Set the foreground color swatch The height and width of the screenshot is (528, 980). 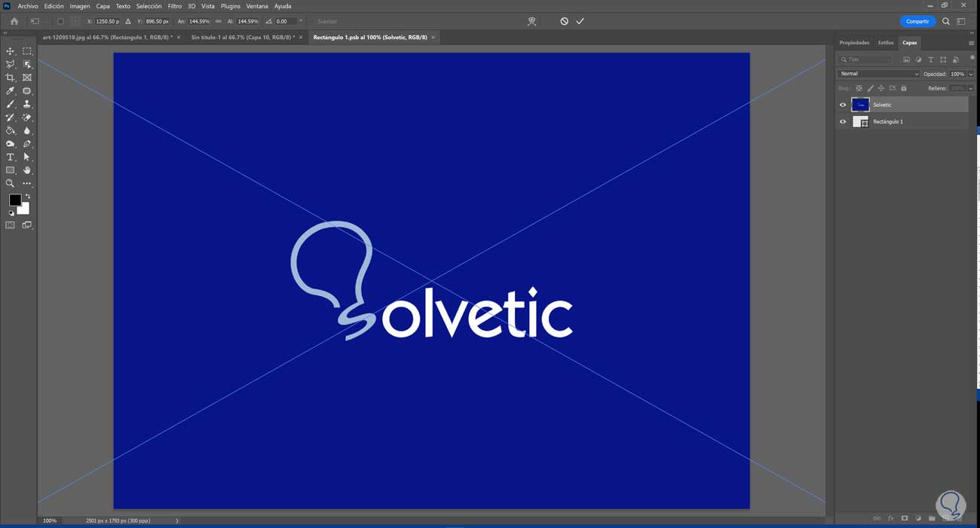[14, 200]
